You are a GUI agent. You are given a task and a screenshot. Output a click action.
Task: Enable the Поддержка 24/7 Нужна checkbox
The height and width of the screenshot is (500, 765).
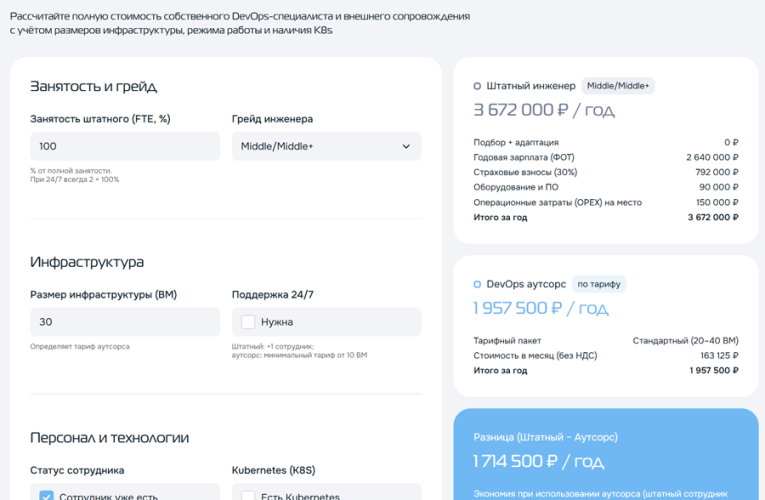coord(248,322)
